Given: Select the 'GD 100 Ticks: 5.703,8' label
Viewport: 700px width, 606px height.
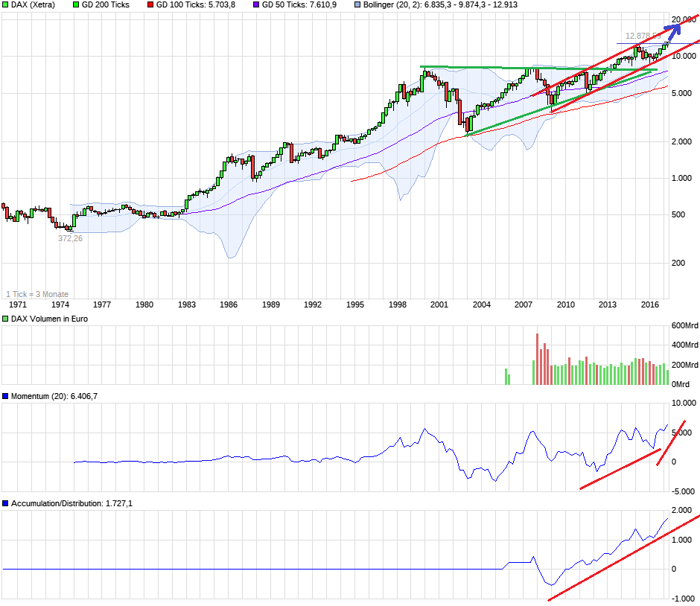Looking at the screenshot, I should pyautogui.click(x=196, y=5).
